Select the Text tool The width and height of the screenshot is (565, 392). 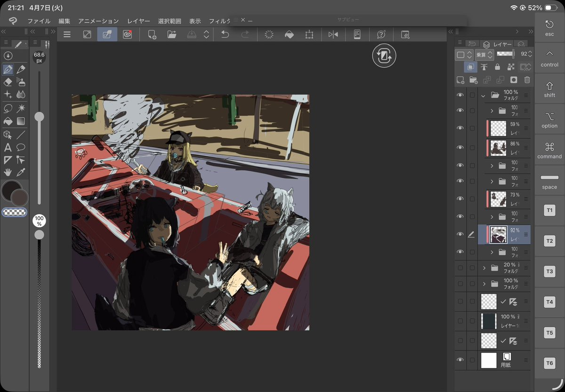pyautogui.click(x=8, y=147)
